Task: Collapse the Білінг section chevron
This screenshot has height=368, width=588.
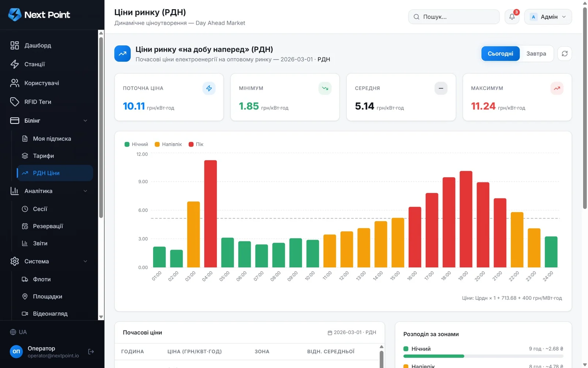Action: [x=85, y=121]
